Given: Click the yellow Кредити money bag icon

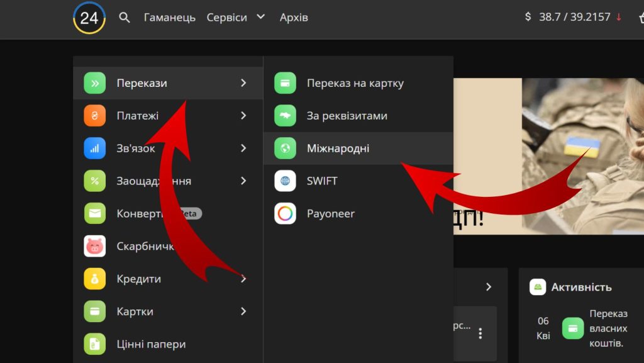Looking at the screenshot, I should (94, 279).
